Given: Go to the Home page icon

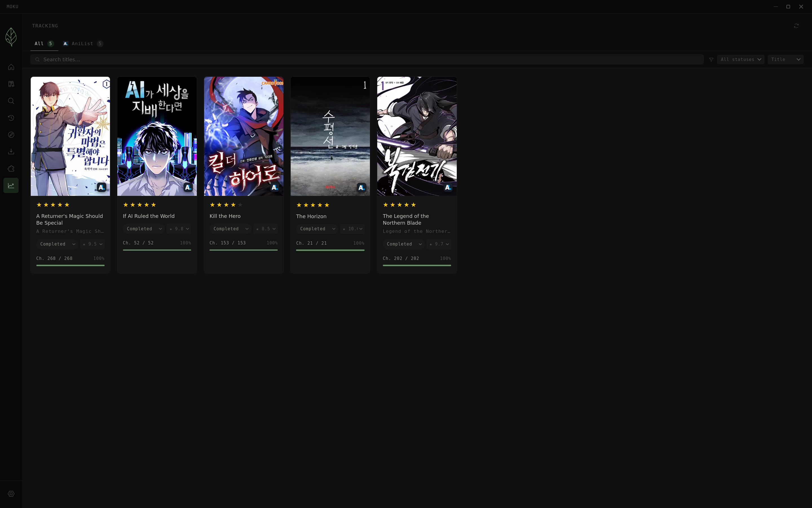Looking at the screenshot, I should (11, 67).
